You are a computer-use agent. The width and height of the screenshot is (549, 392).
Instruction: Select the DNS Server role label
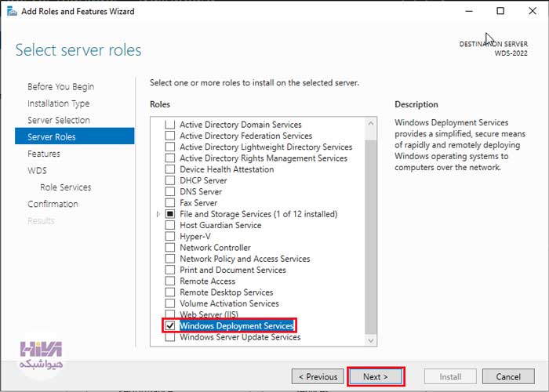pos(201,192)
